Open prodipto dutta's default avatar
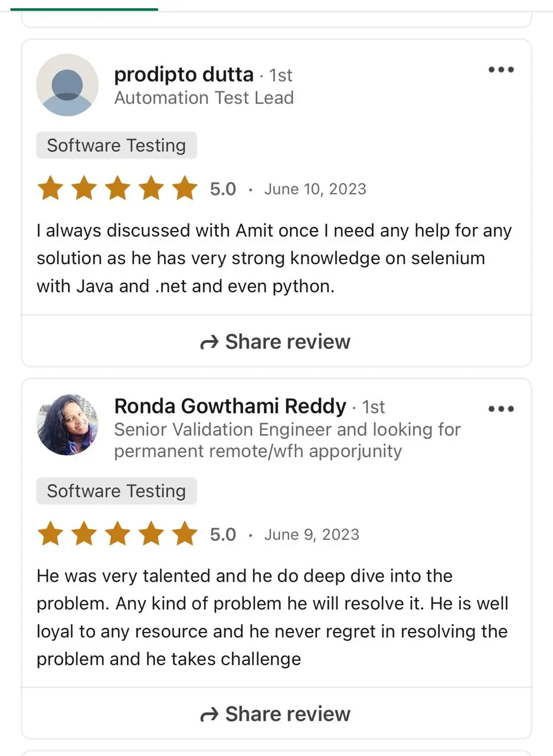The width and height of the screenshot is (553, 756). (x=67, y=85)
